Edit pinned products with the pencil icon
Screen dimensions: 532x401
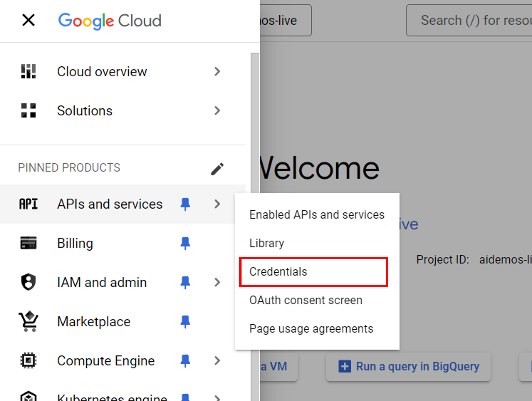[x=217, y=169]
